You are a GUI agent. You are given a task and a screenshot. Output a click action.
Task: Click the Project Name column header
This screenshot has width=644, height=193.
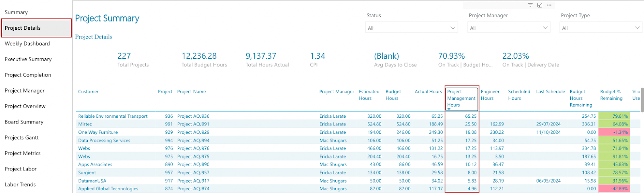pos(191,92)
